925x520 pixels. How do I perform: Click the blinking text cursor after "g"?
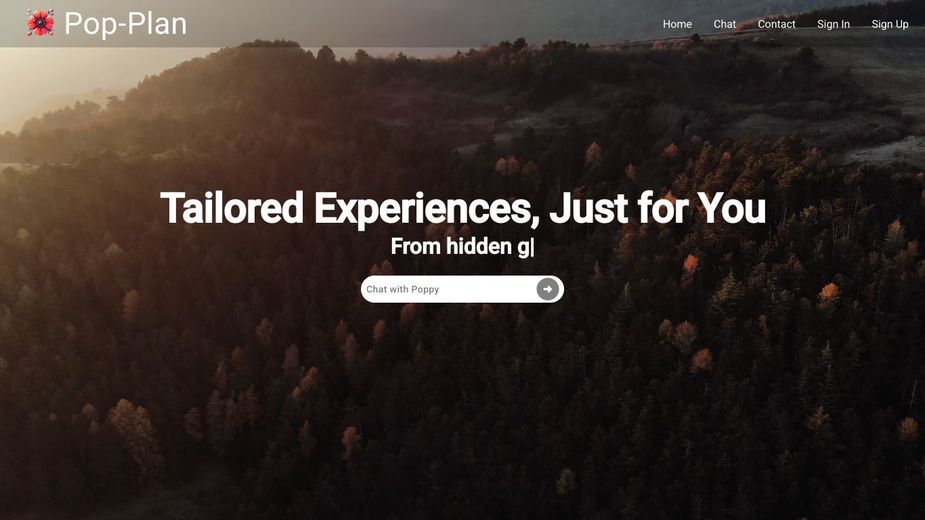click(532, 247)
